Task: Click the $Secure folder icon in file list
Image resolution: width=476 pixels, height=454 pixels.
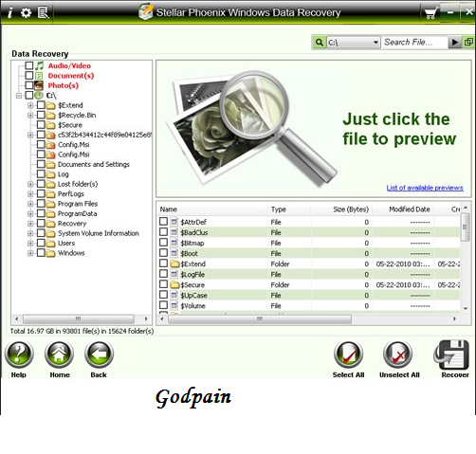Action: 174,284
